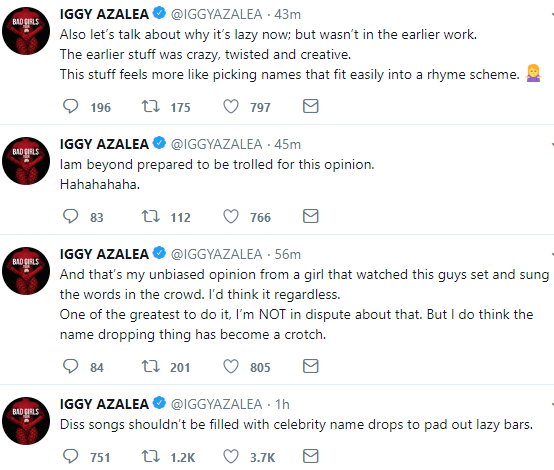Like the tweet with 766 likes
The image size is (554, 470).
click(231, 216)
